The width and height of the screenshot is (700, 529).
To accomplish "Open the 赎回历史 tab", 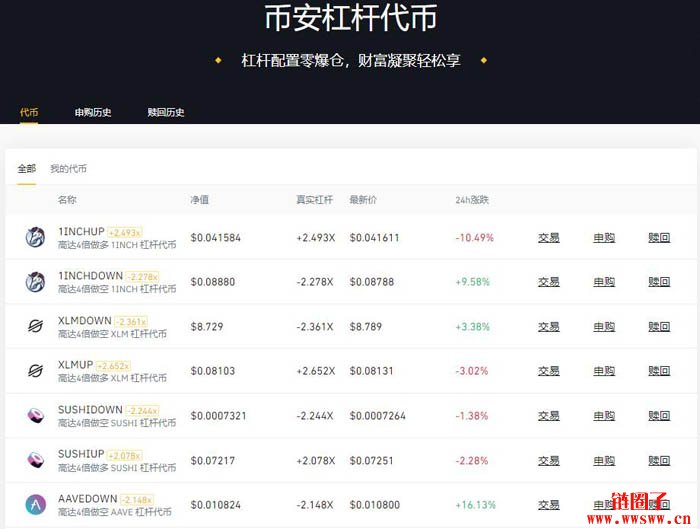I will click(x=166, y=112).
